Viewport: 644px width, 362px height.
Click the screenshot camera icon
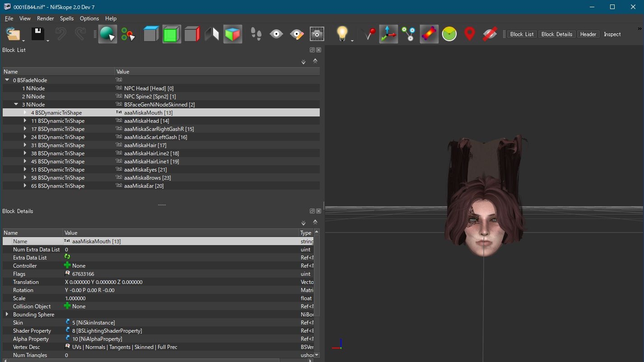pos(317,34)
